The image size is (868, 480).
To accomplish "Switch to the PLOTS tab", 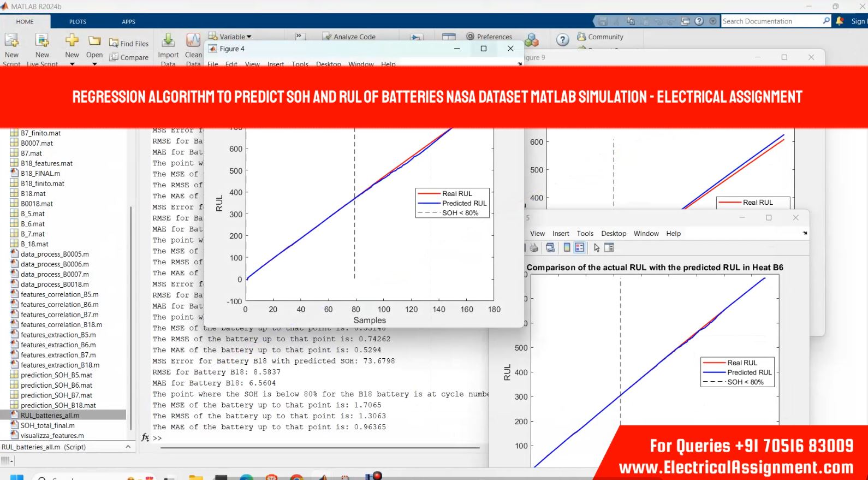I will (78, 21).
